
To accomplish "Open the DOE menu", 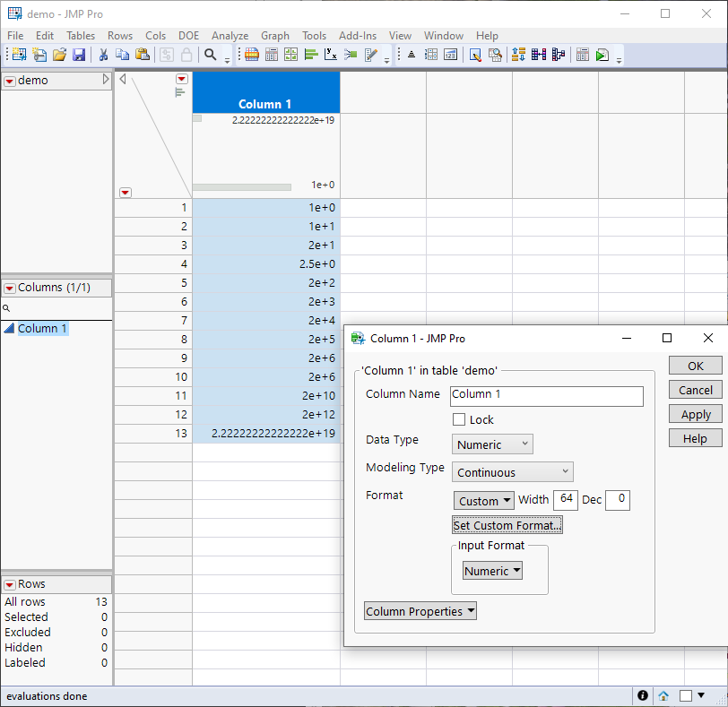I will coord(188,36).
